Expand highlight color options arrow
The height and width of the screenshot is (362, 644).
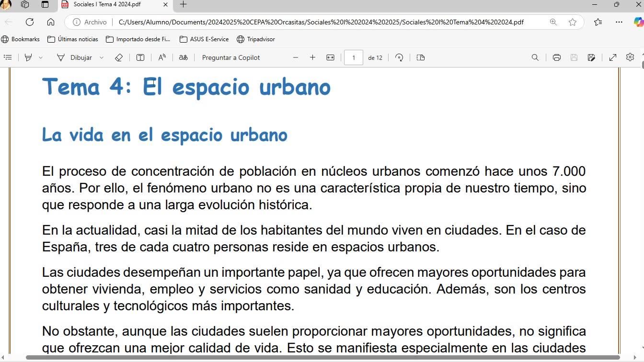click(41, 57)
